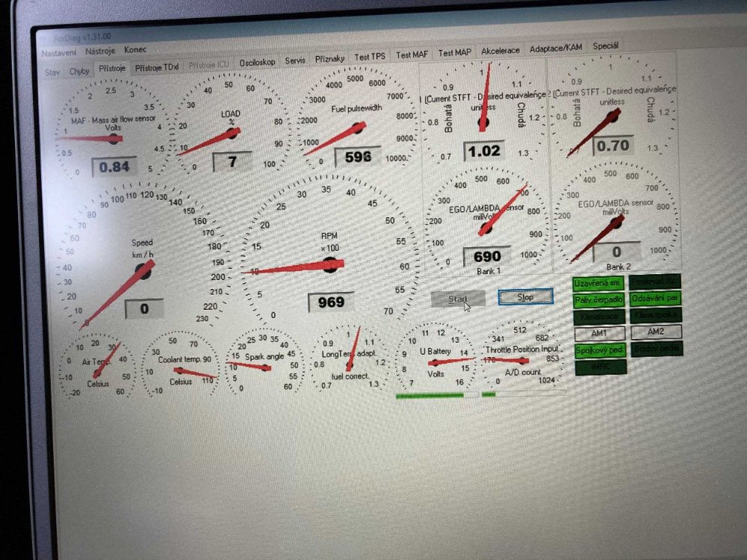Switch to the Chyby tab
747x560 pixels.
click(x=79, y=71)
